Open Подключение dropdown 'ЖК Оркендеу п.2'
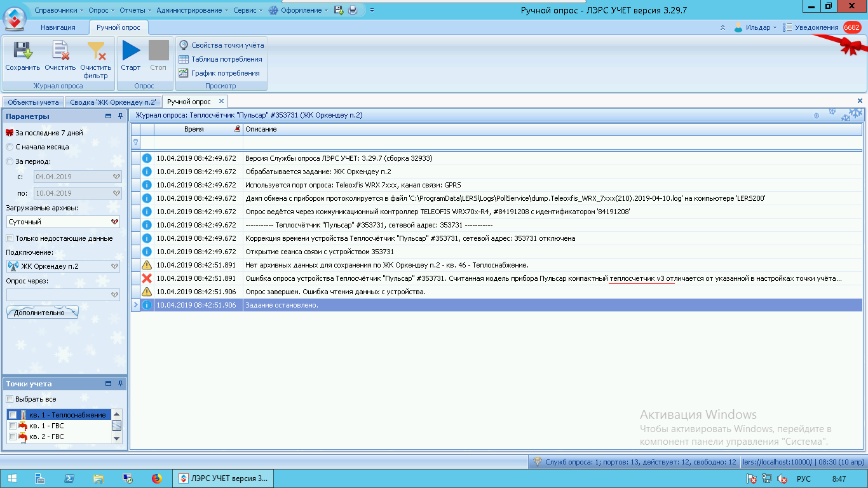This screenshot has width=868, height=488. point(114,266)
